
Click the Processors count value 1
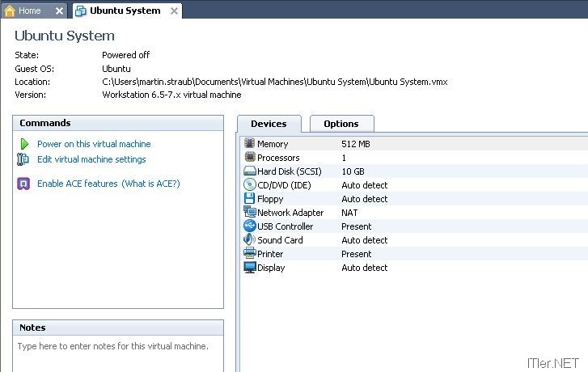[344, 158]
